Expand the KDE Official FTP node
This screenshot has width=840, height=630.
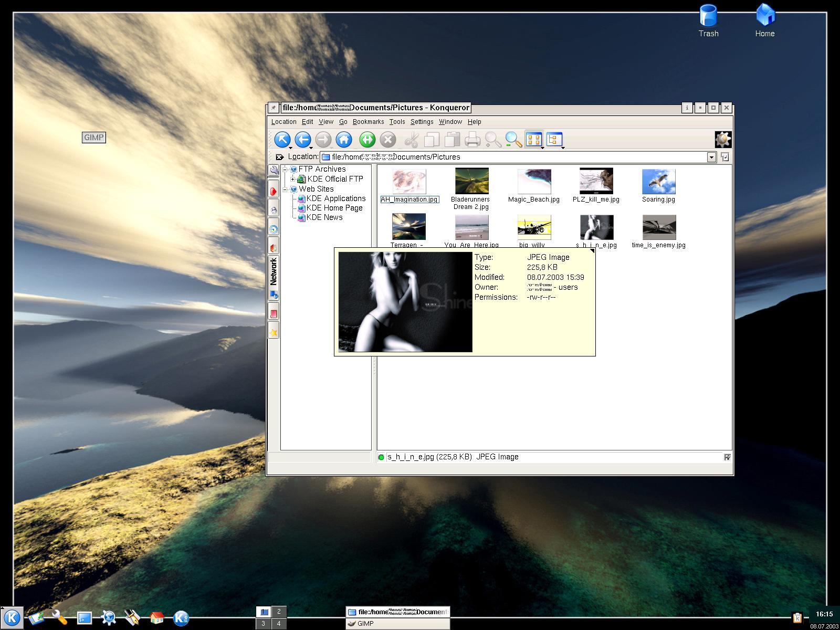pyautogui.click(x=293, y=179)
